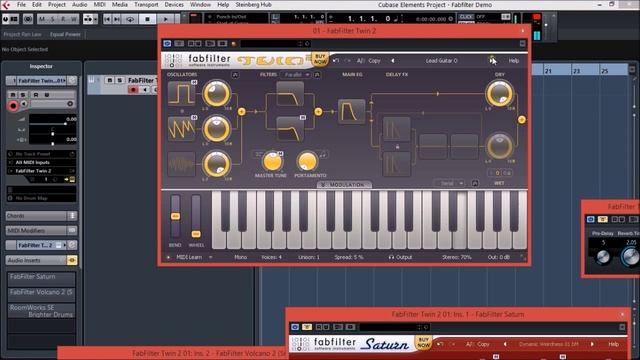
Task: Click the Filters section routing icon
Action: [317, 75]
